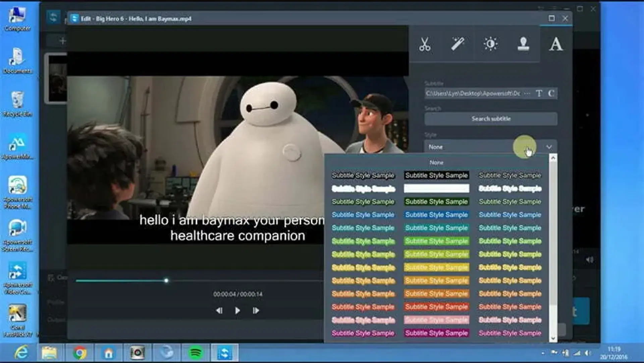The width and height of the screenshot is (644, 363).
Task: Select the orange background subtitle style
Action: pos(436,293)
